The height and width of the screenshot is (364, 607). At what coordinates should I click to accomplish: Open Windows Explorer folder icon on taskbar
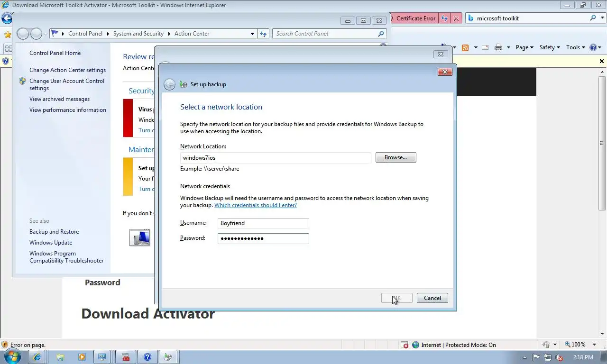pyautogui.click(x=60, y=357)
